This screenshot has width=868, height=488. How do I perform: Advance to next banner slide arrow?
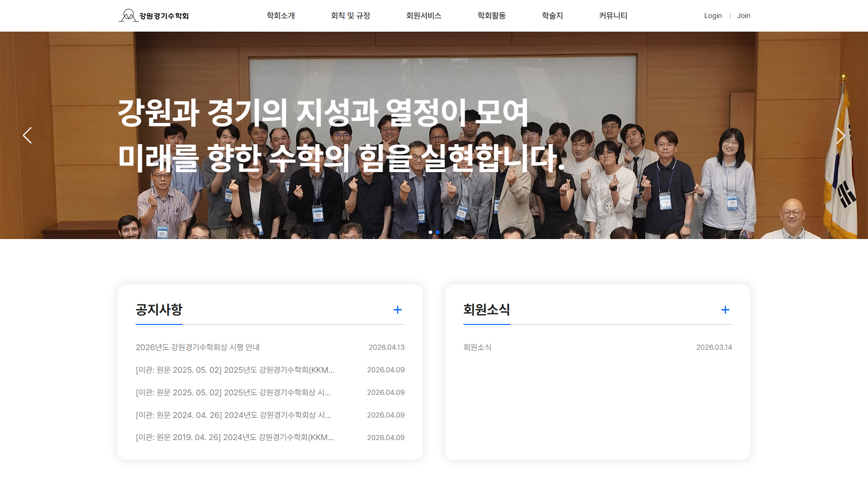tap(840, 135)
